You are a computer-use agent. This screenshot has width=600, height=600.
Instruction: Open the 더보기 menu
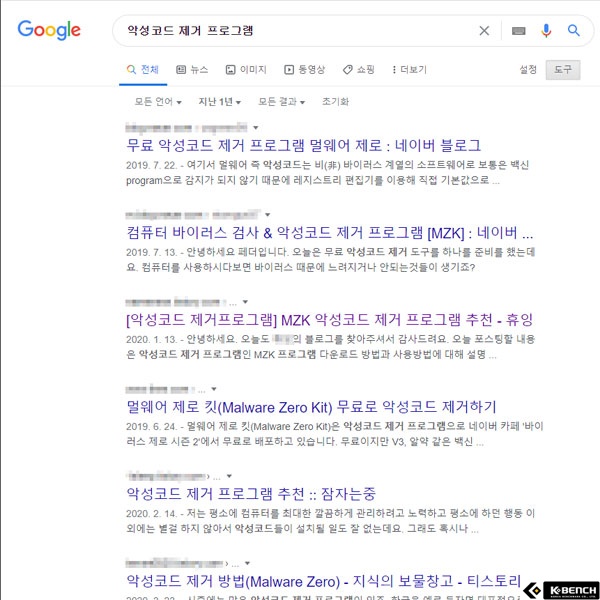[x=409, y=70]
